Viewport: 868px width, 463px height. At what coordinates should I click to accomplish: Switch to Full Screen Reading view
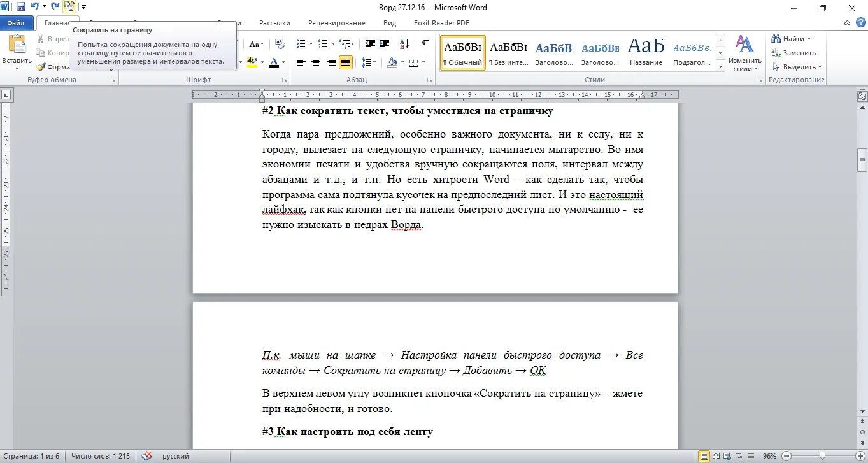tap(716, 456)
